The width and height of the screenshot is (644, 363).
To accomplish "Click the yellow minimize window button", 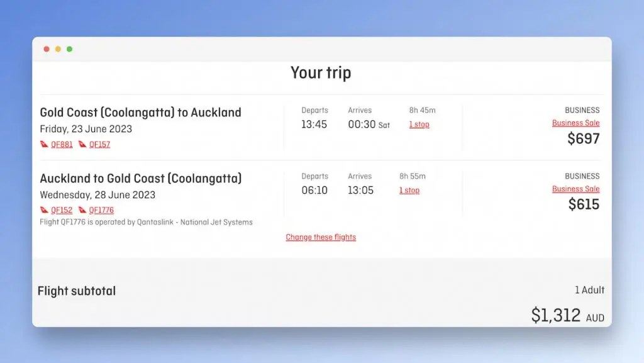I will (x=58, y=49).
